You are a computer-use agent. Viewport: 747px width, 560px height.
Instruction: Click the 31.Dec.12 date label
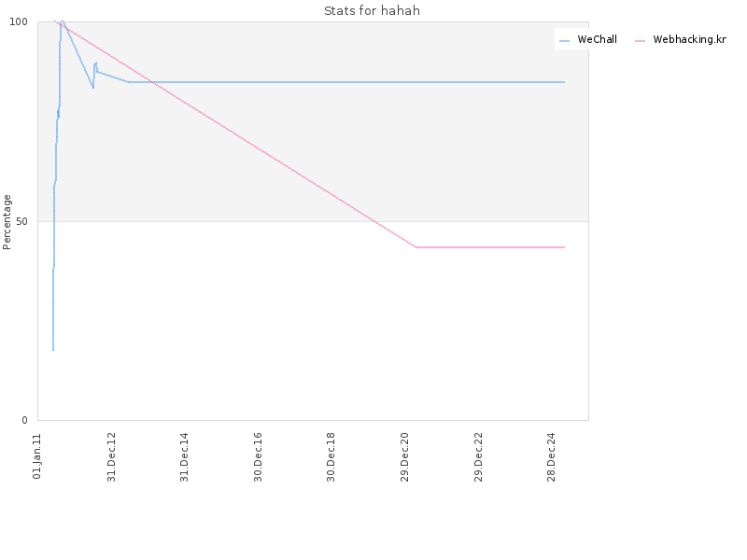tap(111, 457)
